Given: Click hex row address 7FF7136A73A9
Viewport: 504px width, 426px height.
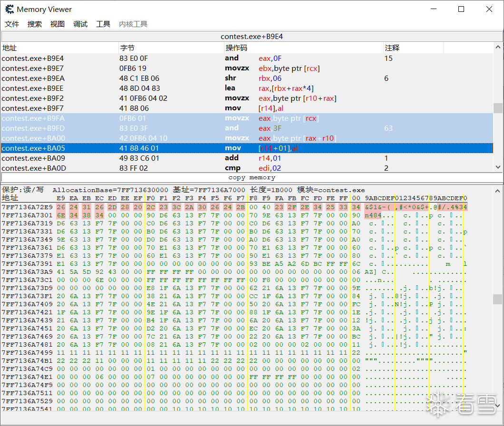Looking at the screenshot, I should [x=27, y=272].
